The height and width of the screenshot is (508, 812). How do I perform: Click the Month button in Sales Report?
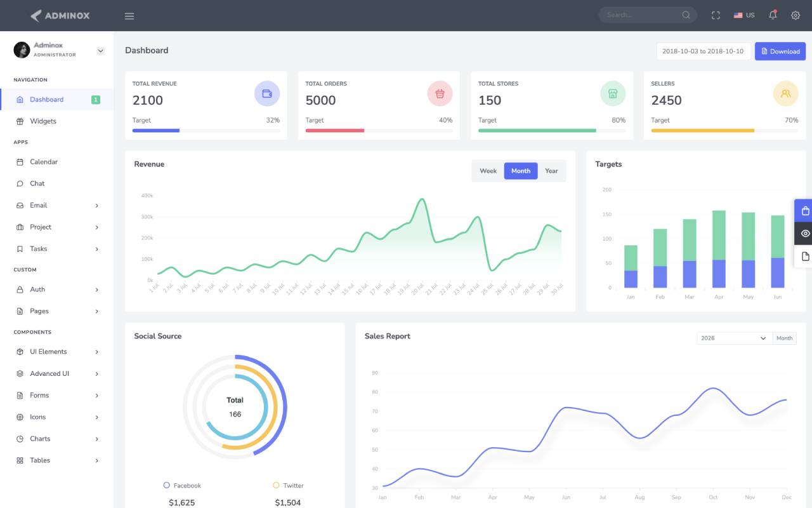pyautogui.click(x=784, y=338)
